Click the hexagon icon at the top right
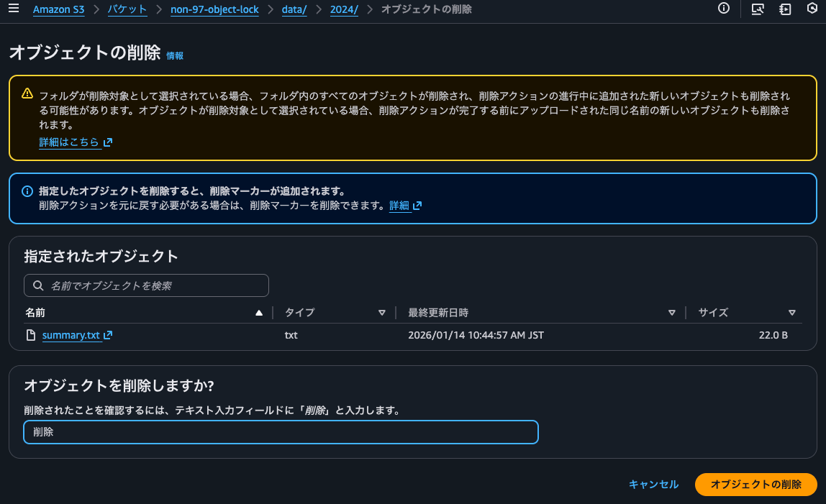This screenshot has width=826, height=504. point(812,10)
